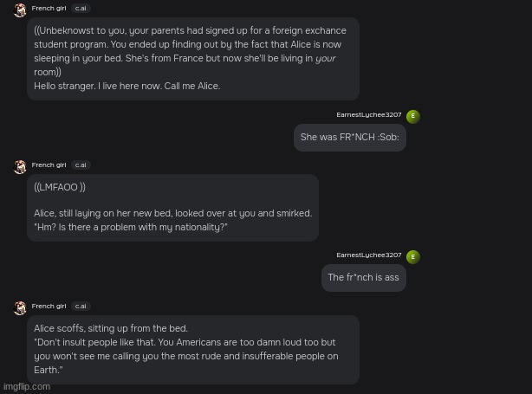Click French girl avatar above the 'Alice scoffs' message
The height and width of the screenshot is (394, 532).
point(20,307)
